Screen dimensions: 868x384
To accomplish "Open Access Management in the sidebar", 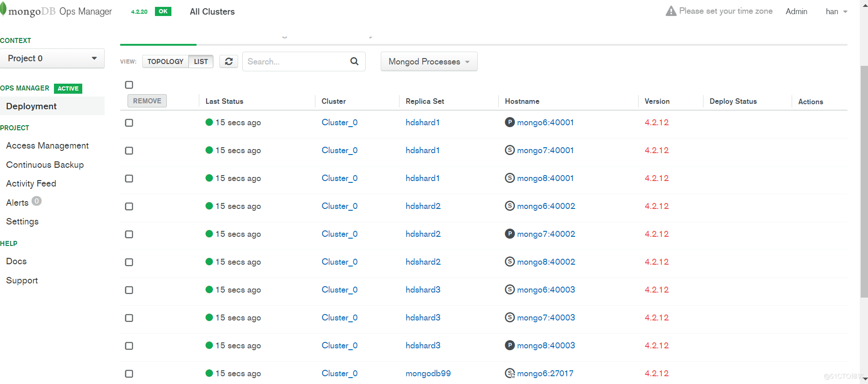I will pyautogui.click(x=48, y=145).
